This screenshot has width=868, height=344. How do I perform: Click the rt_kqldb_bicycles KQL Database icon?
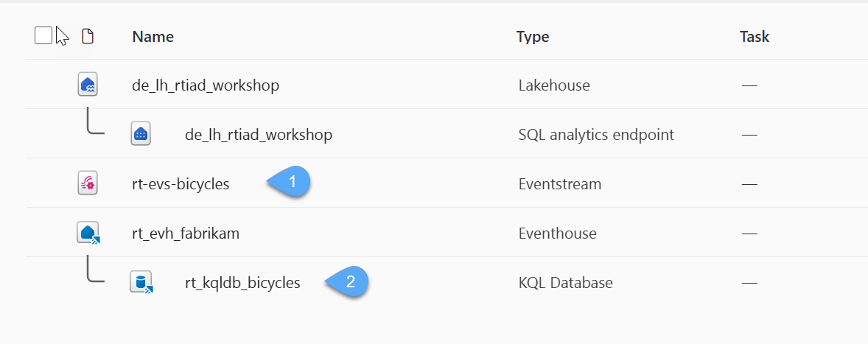pyautogui.click(x=141, y=281)
